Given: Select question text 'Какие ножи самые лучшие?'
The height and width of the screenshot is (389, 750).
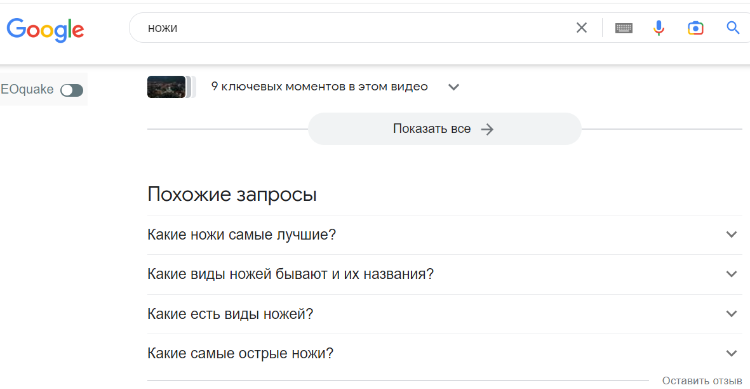Looking at the screenshot, I should (x=242, y=234).
